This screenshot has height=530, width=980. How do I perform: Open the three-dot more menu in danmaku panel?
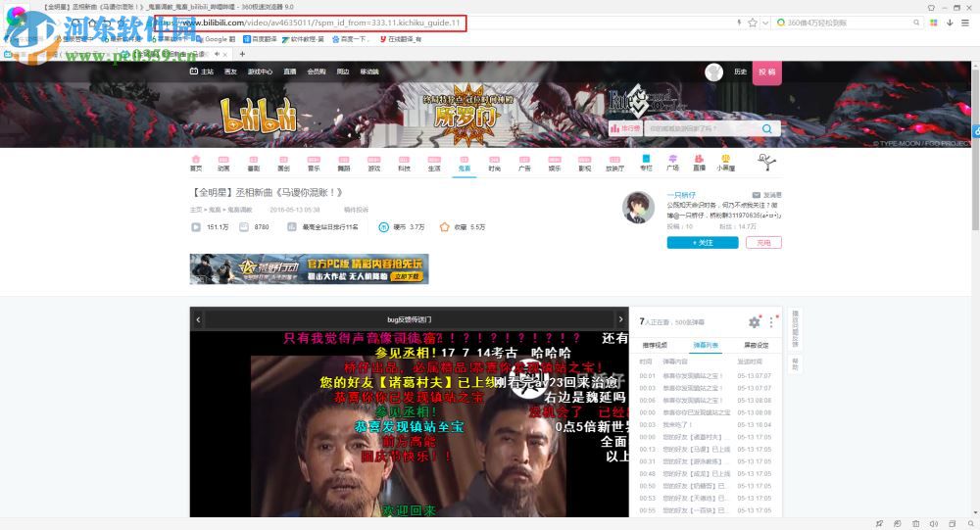(772, 322)
